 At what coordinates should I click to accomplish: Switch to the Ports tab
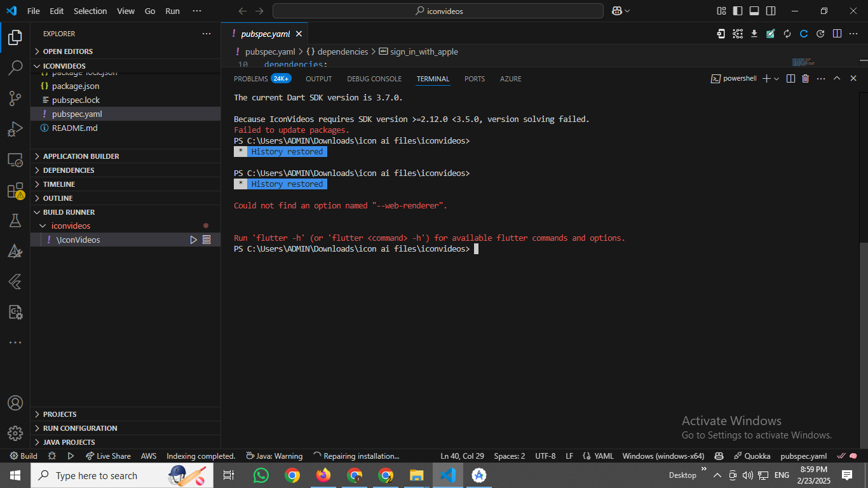click(475, 79)
